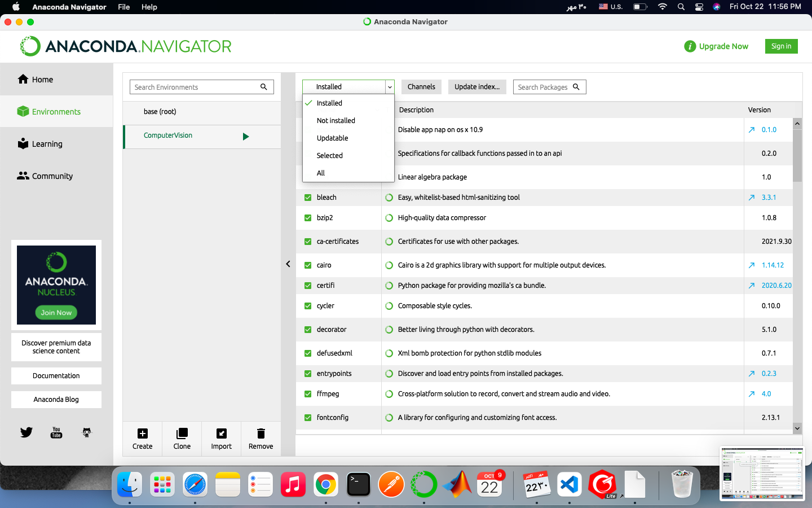
Task: Create a new environment
Action: 143,439
